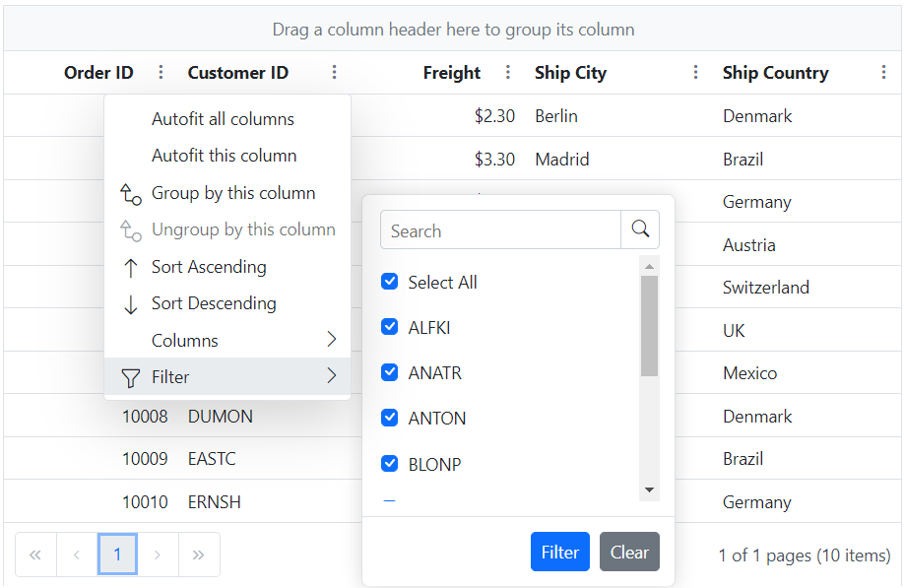This screenshot has width=904, height=588.
Task: Select Group by this column
Action: [x=227, y=193]
